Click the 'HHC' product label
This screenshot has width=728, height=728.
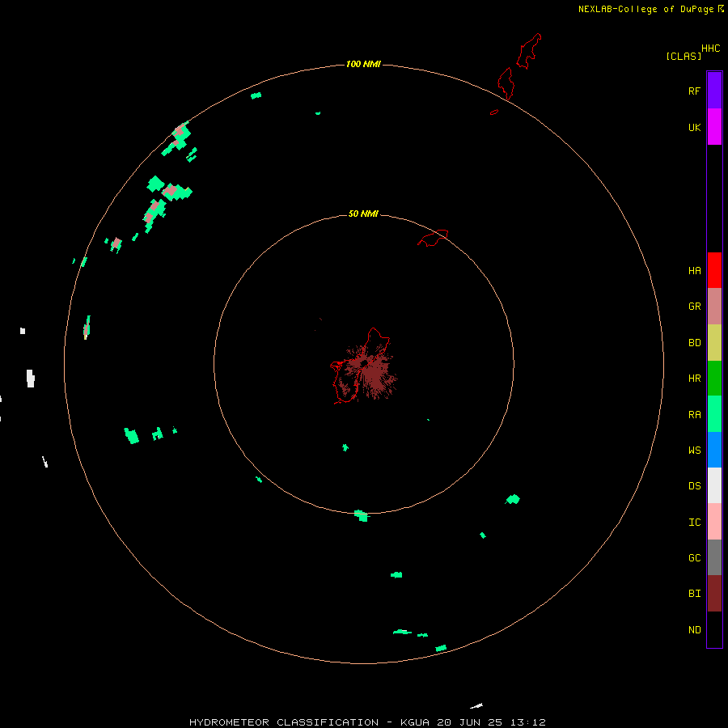point(710,48)
